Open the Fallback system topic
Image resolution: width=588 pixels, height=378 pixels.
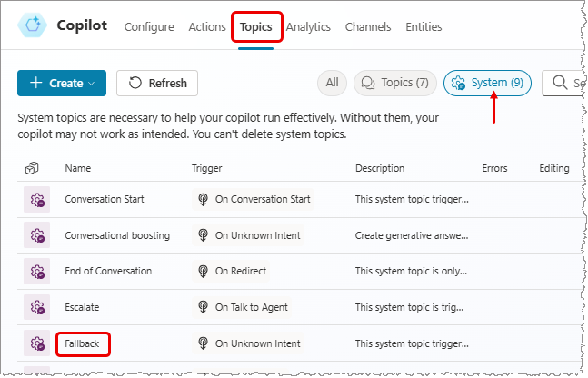point(83,343)
